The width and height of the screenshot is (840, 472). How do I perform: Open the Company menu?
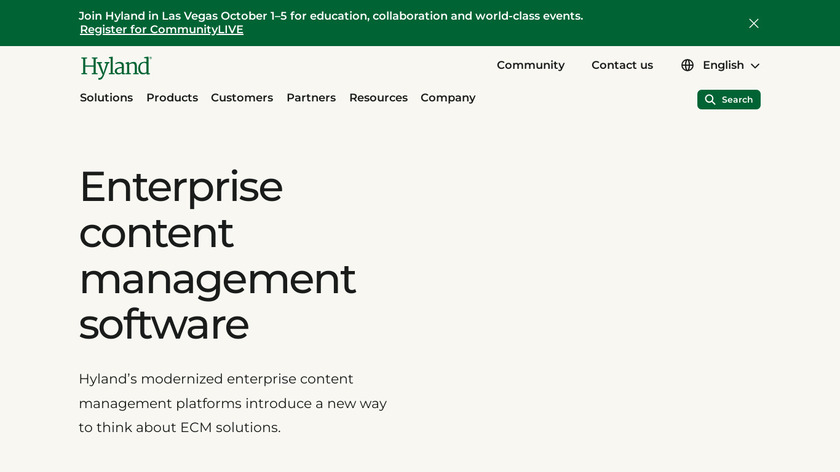point(448,98)
